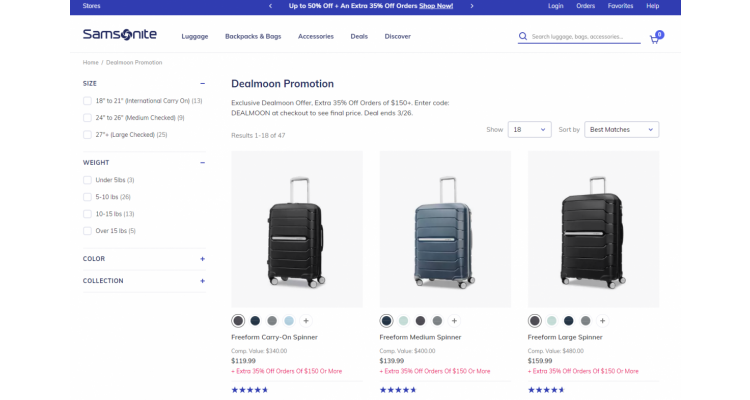Check 10-15 lbs weight filter
Image resolution: width=750 pixels, height=400 pixels.
(87, 214)
